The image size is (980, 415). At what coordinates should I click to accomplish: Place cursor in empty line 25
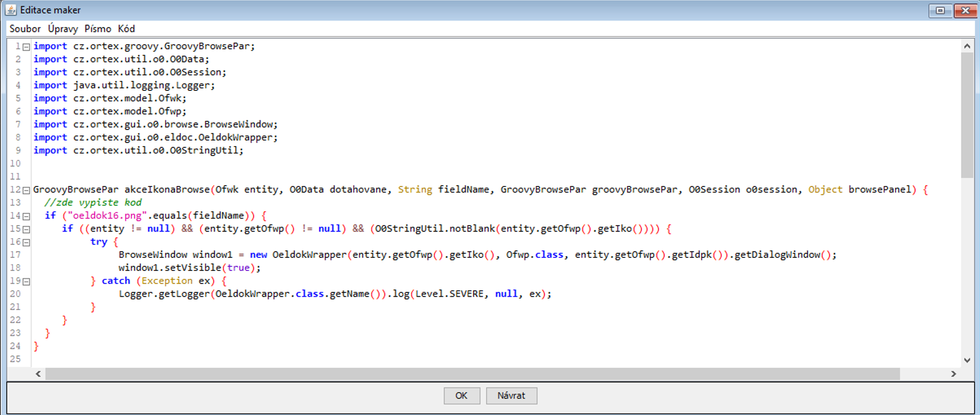pyautogui.click(x=248, y=359)
